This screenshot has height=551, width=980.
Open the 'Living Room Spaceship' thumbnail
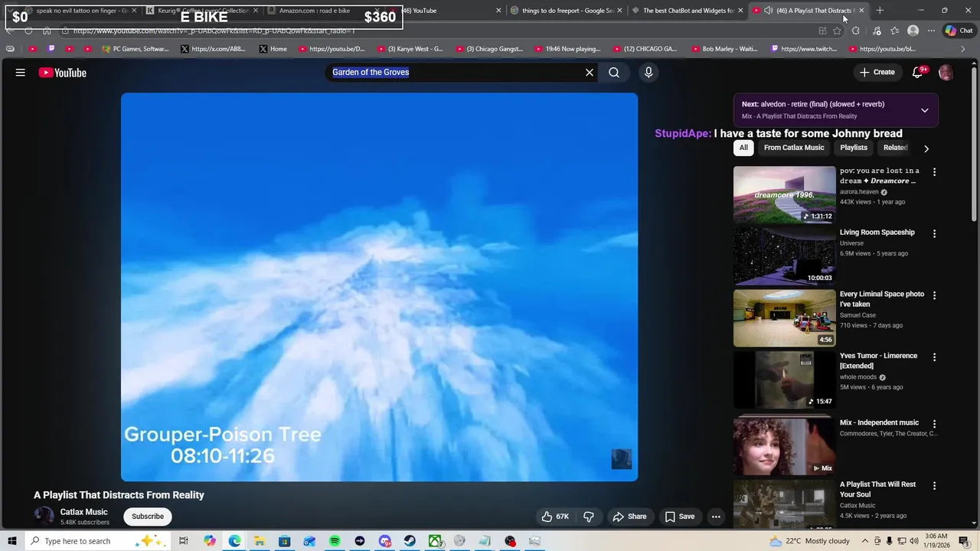[784, 256]
